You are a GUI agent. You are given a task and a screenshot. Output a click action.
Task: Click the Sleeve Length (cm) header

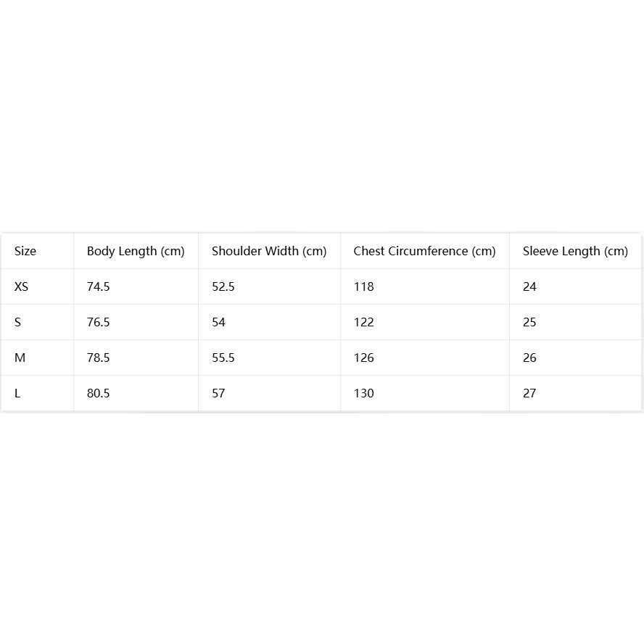pos(575,251)
